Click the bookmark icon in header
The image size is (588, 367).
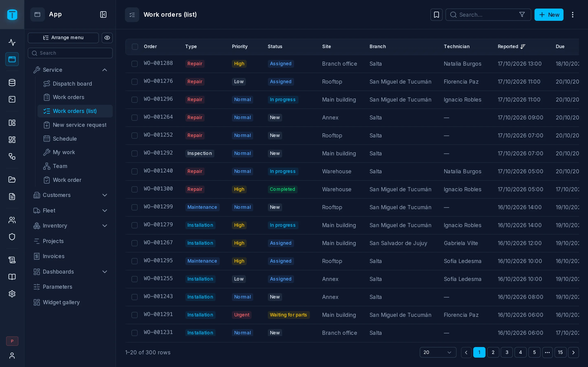coord(436,15)
